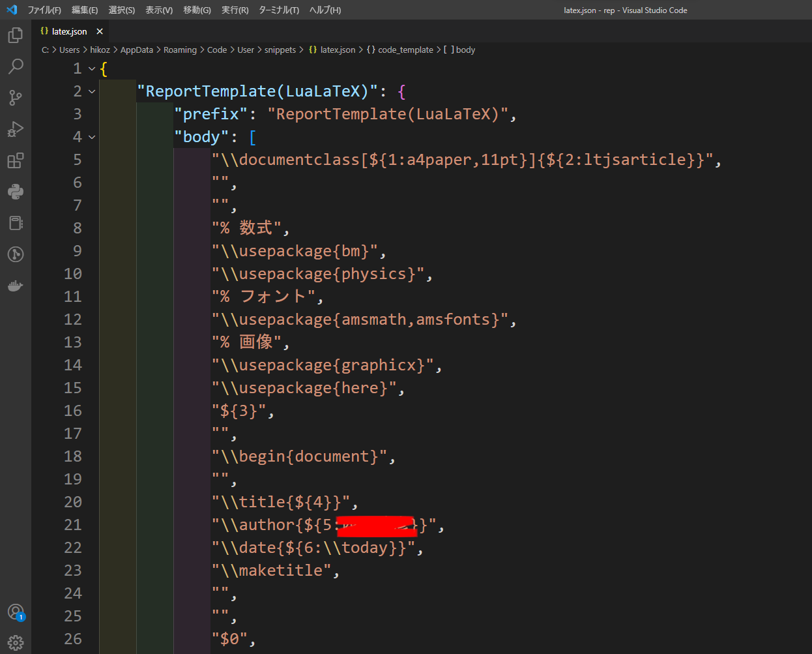The width and height of the screenshot is (812, 654).
Task: Click the "prefix" key text on line 3
Action: click(210, 114)
